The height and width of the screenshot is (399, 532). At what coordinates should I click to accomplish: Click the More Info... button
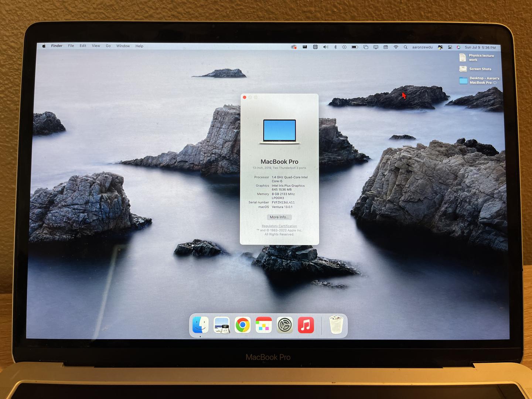tap(279, 217)
